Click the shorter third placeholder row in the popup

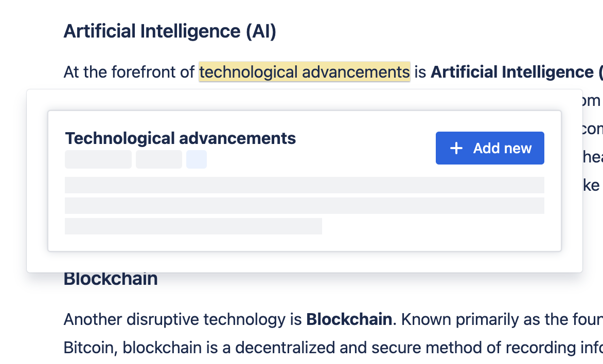pyautogui.click(x=193, y=226)
